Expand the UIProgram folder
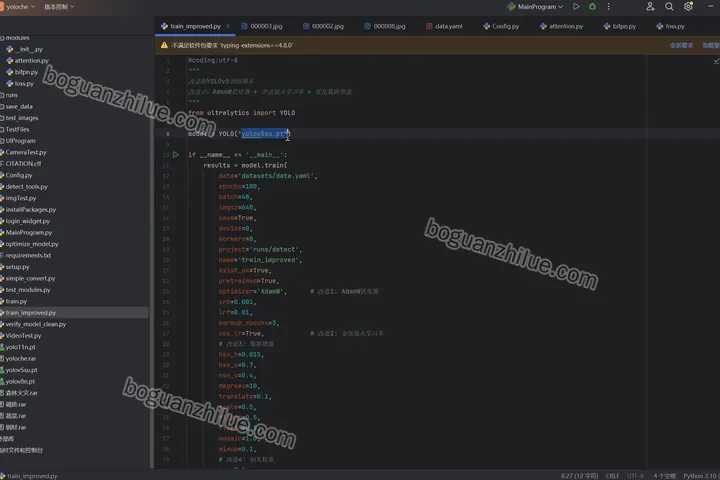 pyautogui.click(x=18, y=141)
